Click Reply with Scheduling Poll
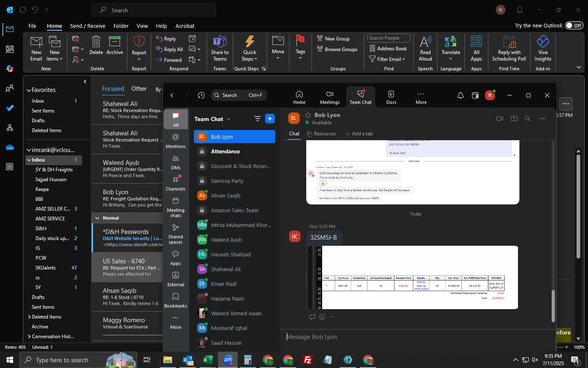The height and width of the screenshot is (368, 588). point(509,48)
